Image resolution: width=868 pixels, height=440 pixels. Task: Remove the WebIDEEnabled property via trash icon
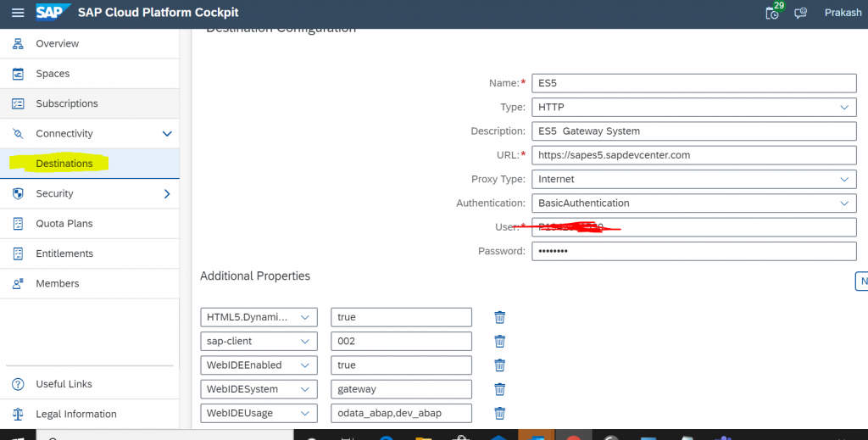(499, 365)
